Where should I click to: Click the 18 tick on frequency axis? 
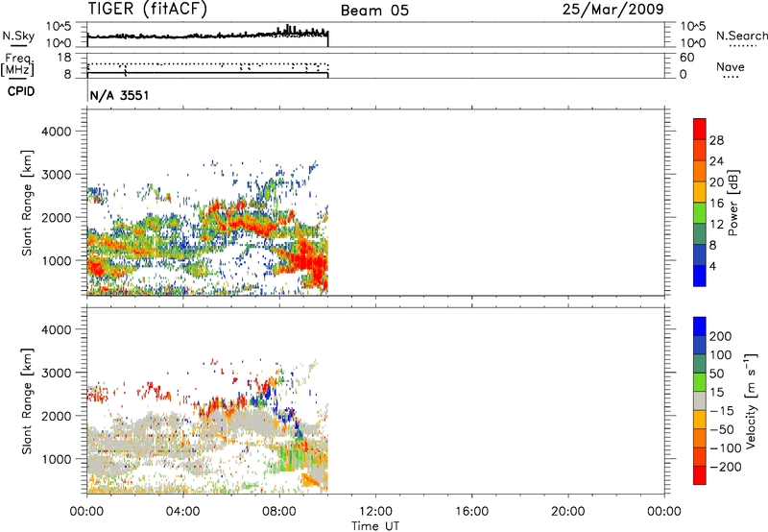pos(64,58)
